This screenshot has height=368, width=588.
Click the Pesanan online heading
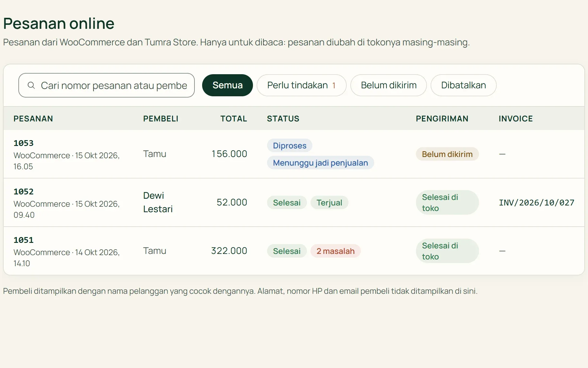(59, 24)
